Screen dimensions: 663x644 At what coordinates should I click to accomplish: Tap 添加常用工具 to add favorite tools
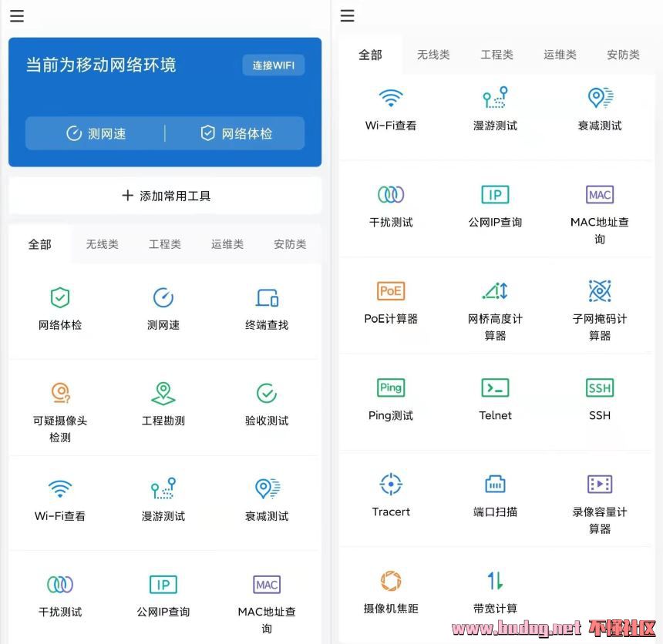point(165,196)
